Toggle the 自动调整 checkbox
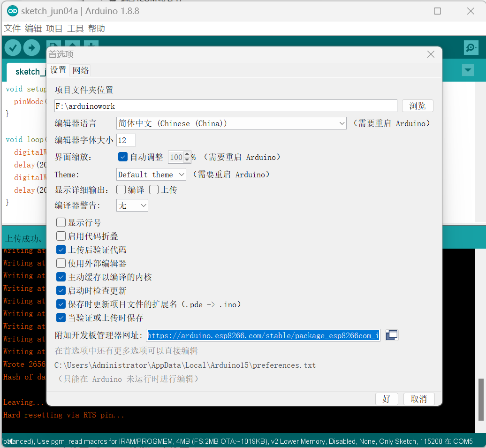The height and width of the screenshot is (448, 486). [123, 157]
